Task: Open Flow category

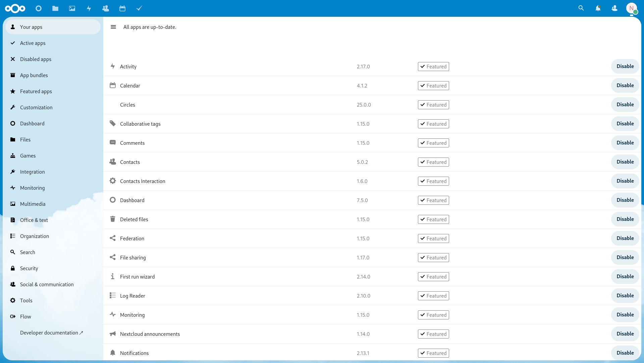Action: [53, 316]
